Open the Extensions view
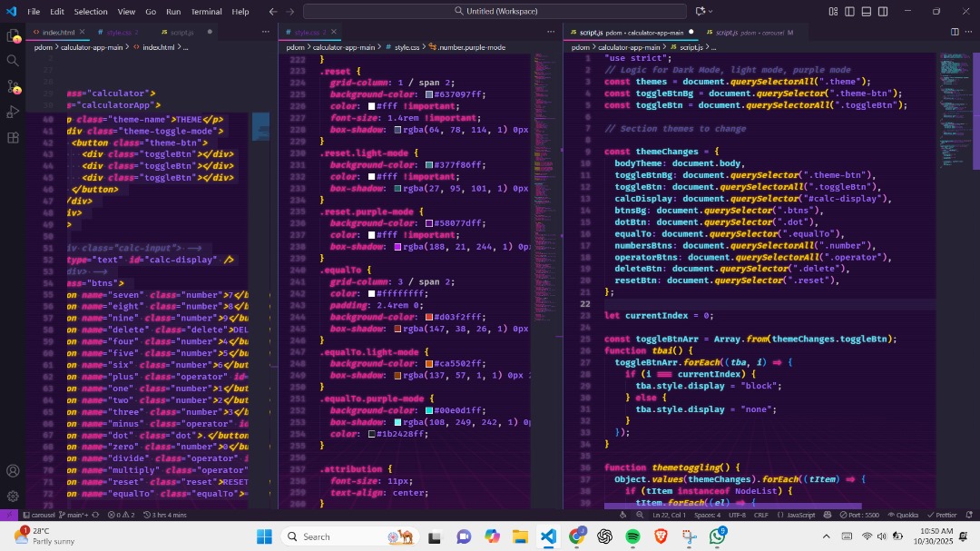The height and width of the screenshot is (551, 980). click(13, 138)
